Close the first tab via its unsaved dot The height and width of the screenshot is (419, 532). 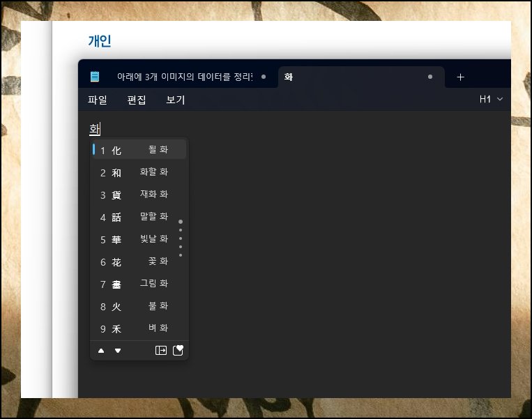[264, 77]
